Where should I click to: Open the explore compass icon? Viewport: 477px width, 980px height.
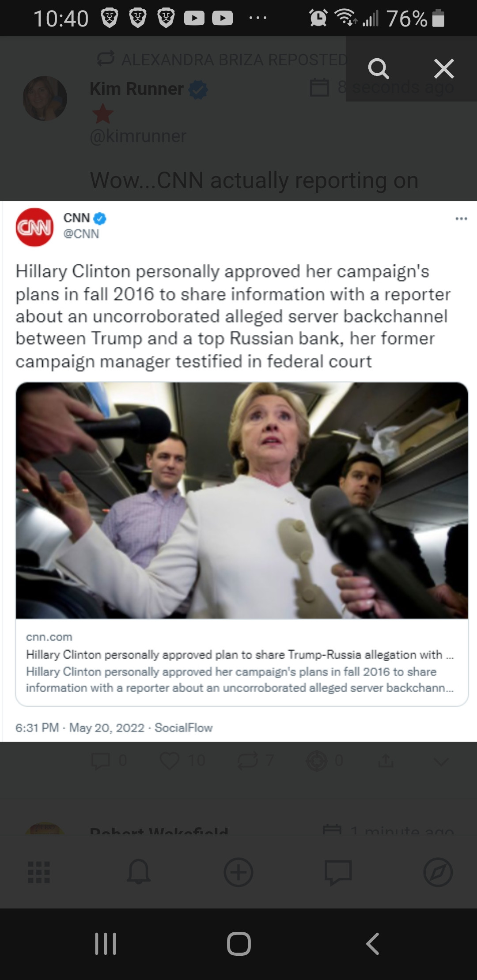point(438,872)
